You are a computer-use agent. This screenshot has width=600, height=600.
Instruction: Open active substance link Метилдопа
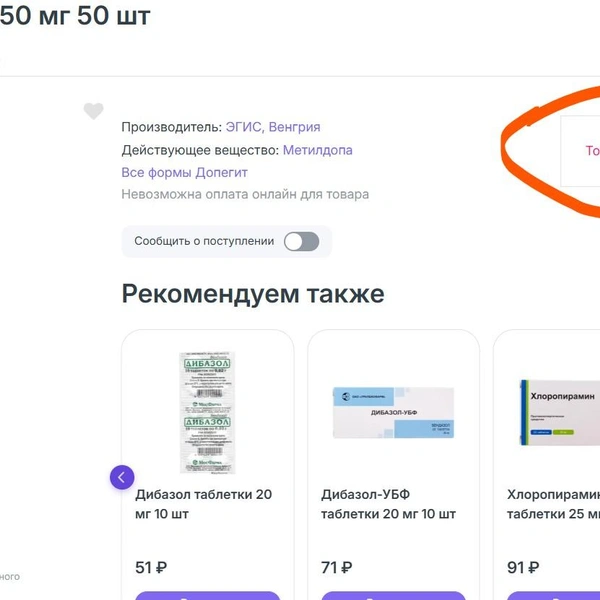click(x=318, y=150)
